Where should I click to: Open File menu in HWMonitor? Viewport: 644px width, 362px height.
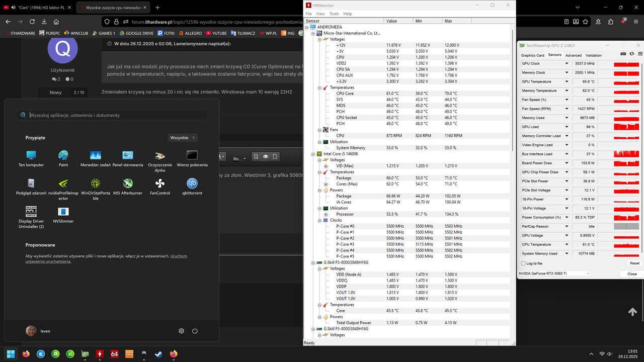309,14
